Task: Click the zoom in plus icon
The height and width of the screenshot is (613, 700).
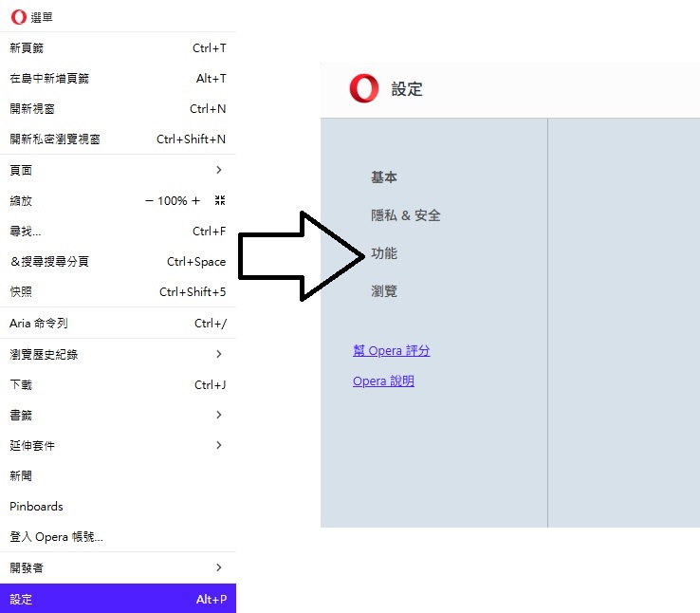Action: click(195, 201)
